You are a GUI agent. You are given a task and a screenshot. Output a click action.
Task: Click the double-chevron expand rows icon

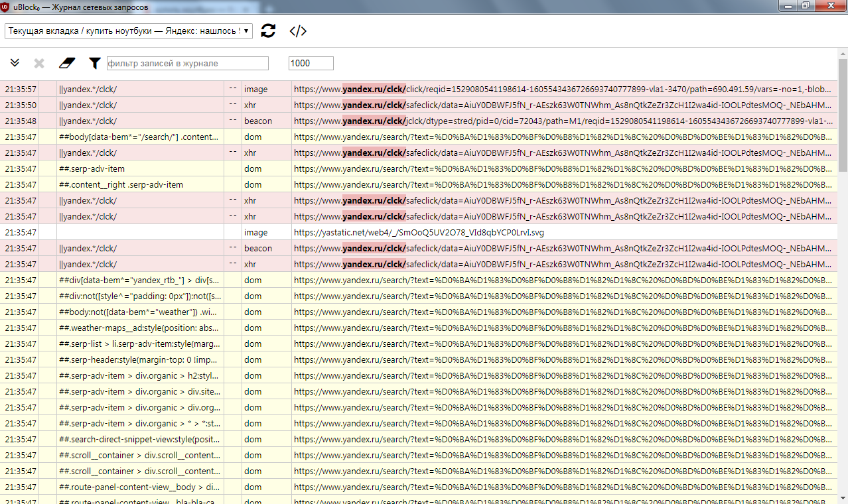[15, 63]
